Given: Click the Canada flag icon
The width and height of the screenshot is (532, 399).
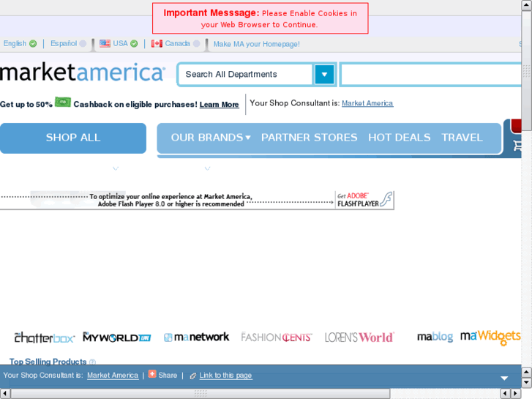Looking at the screenshot, I should click(157, 43).
